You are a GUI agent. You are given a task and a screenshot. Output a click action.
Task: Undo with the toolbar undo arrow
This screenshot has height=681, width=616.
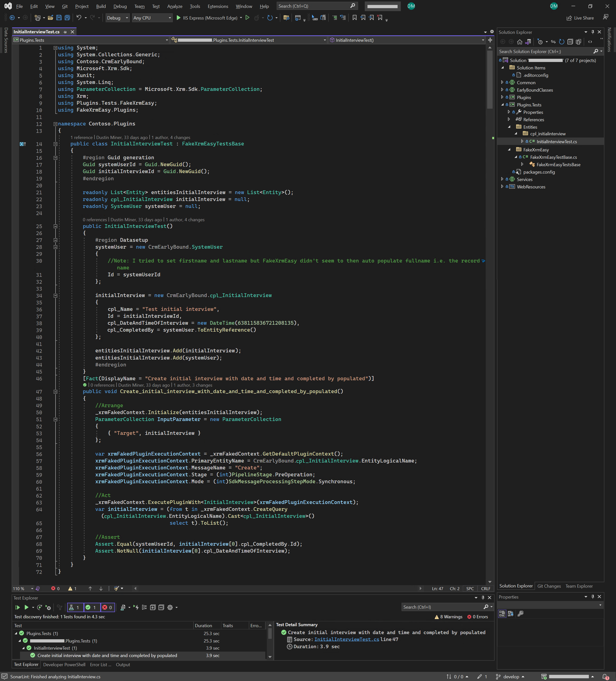coord(79,18)
